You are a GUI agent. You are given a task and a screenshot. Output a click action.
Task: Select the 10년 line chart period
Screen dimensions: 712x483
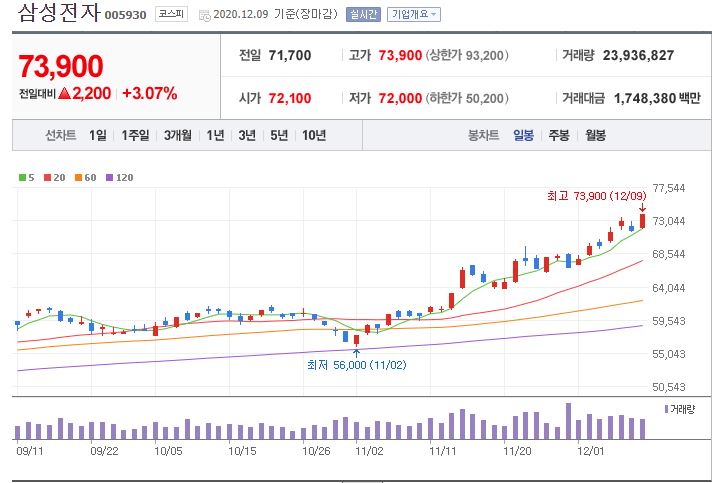[x=314, y=135]
